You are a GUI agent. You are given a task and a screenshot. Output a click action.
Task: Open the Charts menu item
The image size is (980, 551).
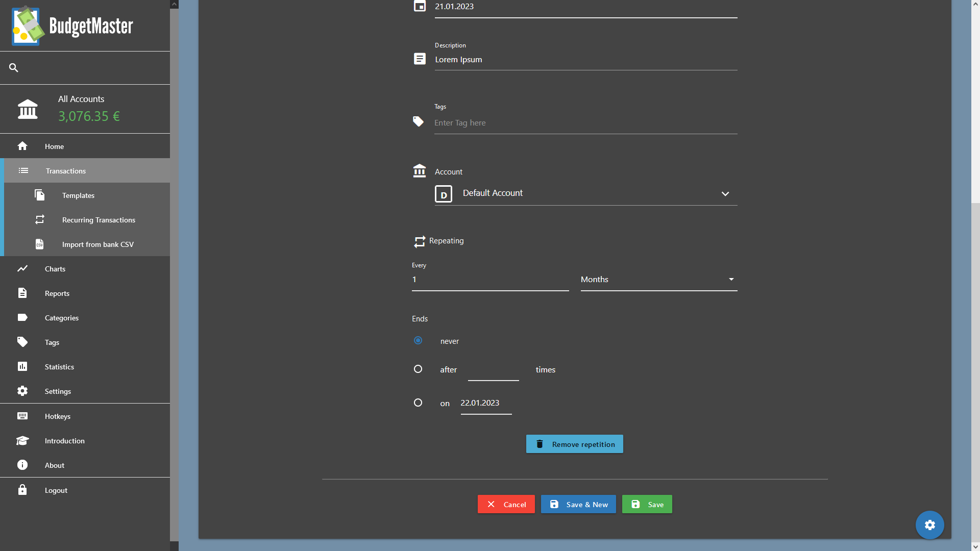click(x=85, y=268)
